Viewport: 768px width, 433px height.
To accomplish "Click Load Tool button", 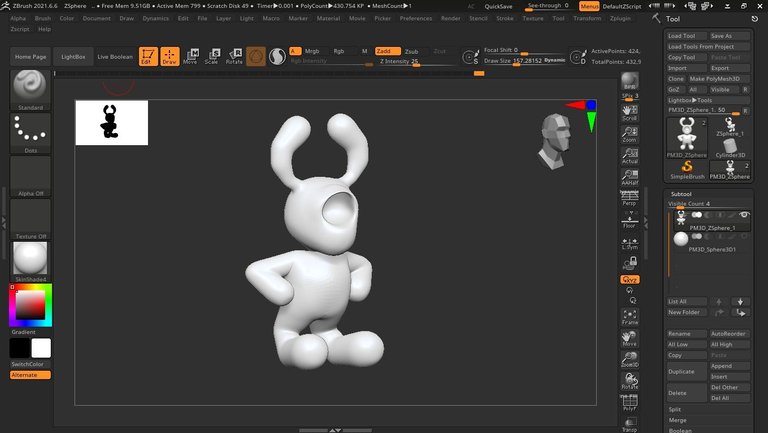I will [x=687, y=36].
